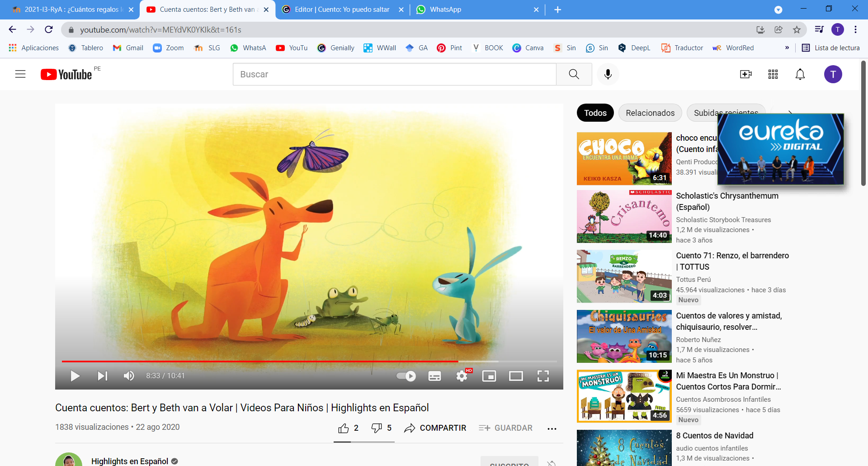Expand more options with the three dots

tap(552, 428)
